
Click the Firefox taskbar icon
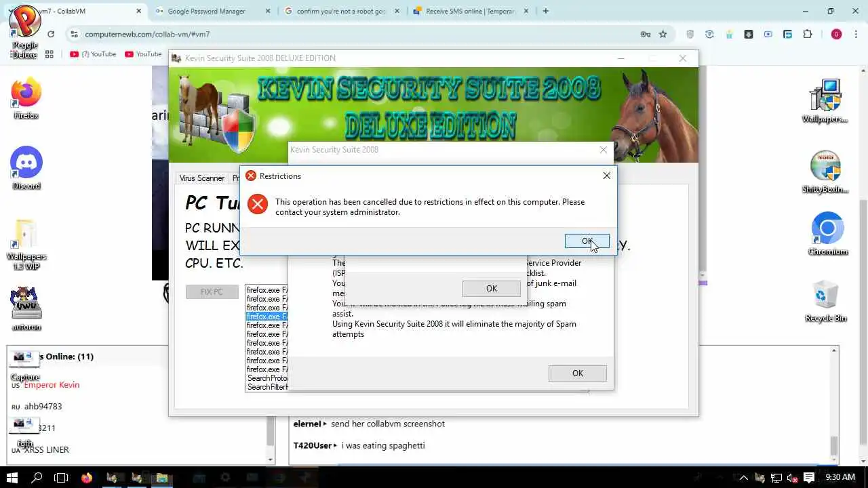click(x=86, y=478)
